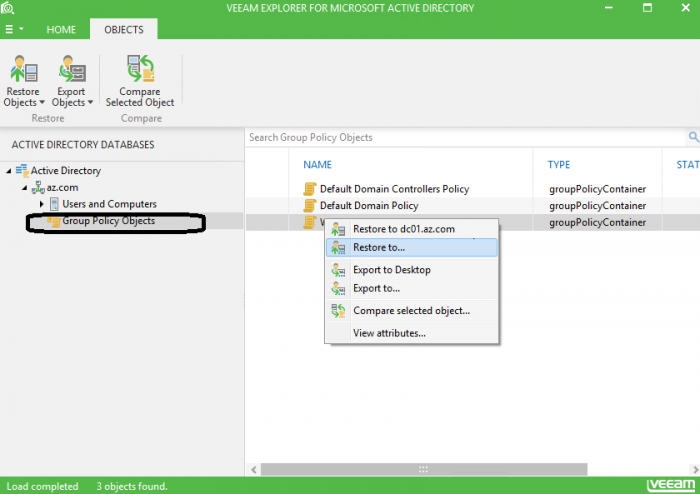The height and width of the screenshot is (494, 700).
Task: Select Group Policy Objects in the tree
Action: coord(108,221)
